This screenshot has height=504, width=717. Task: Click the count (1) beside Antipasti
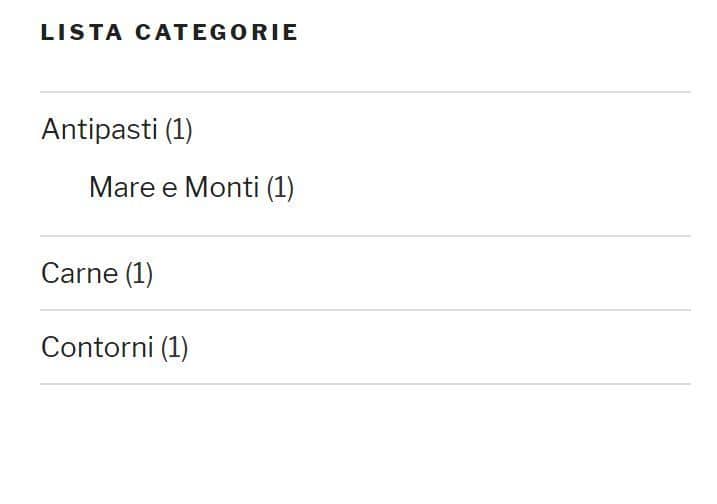[x=179, y=130]
